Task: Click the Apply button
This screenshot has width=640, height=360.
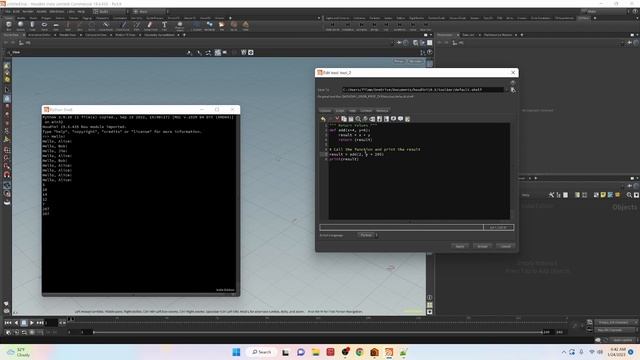Action: click(460, 246)
